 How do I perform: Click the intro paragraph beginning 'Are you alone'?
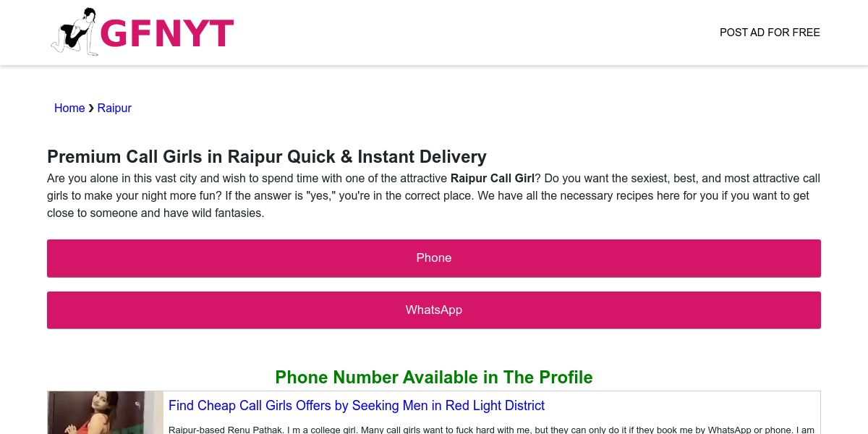[x=434, y=195]
